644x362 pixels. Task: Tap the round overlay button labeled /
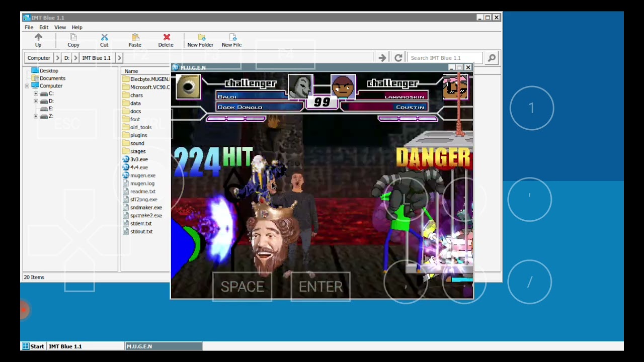pyautogui.click(x=529, y=282)
